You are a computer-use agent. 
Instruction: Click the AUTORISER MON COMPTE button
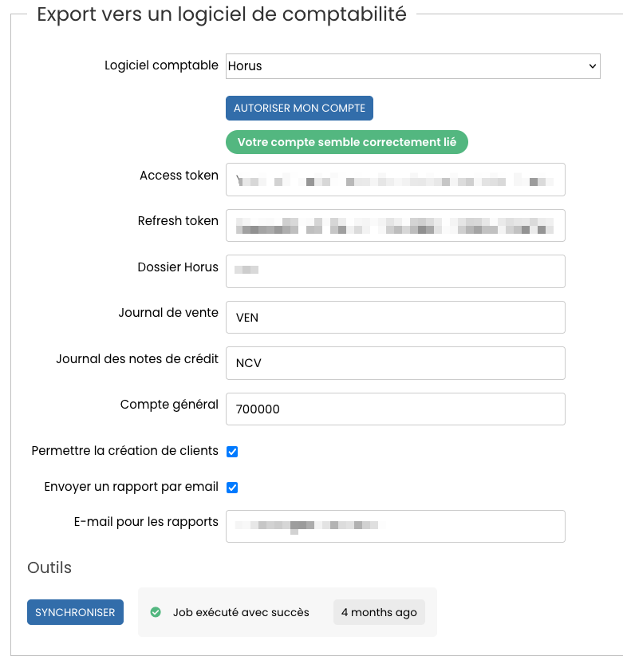click(x=299, y=108)
